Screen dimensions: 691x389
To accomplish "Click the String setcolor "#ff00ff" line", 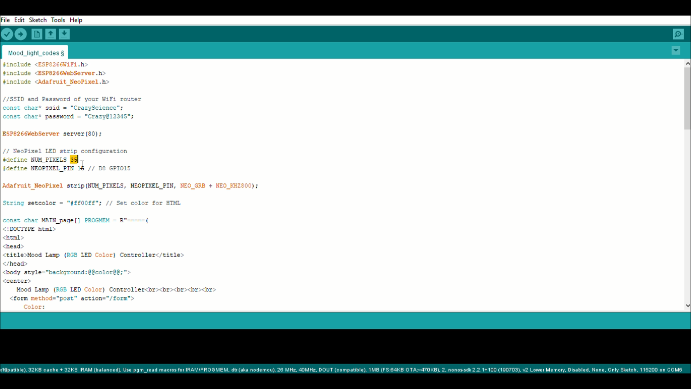I will (92, 203).
